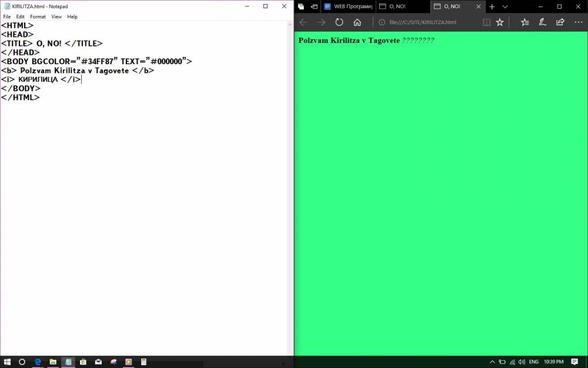Viewport: 588px width, 368px height.
Task: Click the site info icon in address bar
Action: (382, 22)
